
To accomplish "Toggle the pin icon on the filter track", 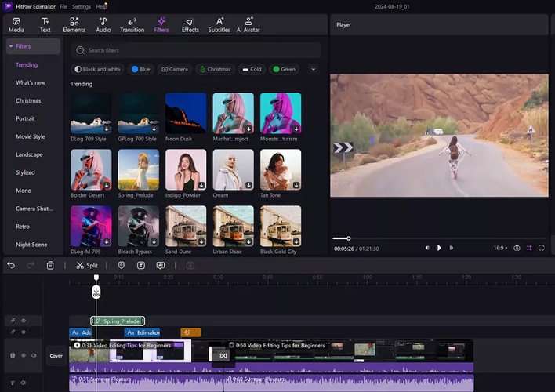I will [x=13, y=321].
